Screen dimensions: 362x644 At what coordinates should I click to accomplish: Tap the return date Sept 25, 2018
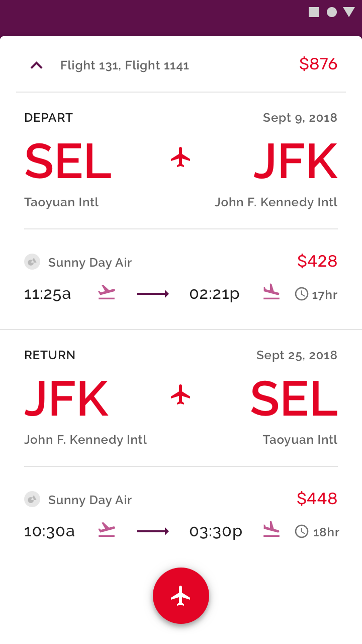[x=297, y=355]
